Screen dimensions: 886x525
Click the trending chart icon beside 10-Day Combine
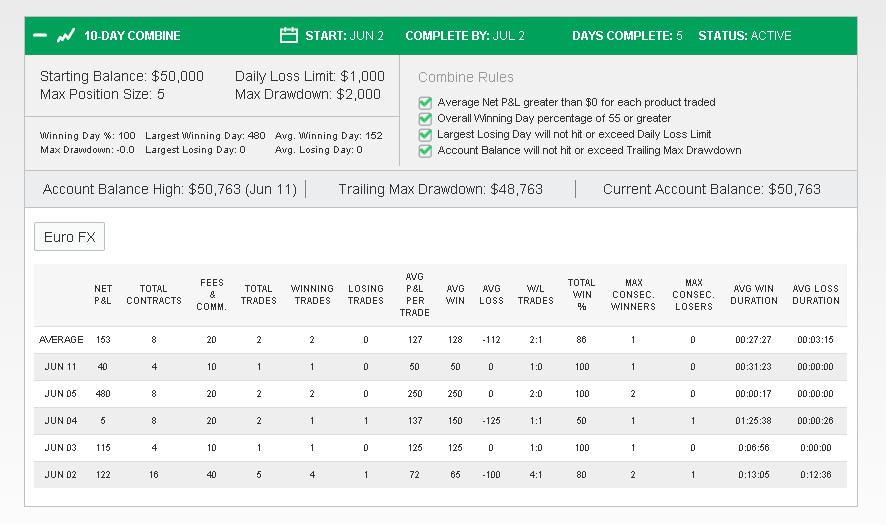[66, 36]
